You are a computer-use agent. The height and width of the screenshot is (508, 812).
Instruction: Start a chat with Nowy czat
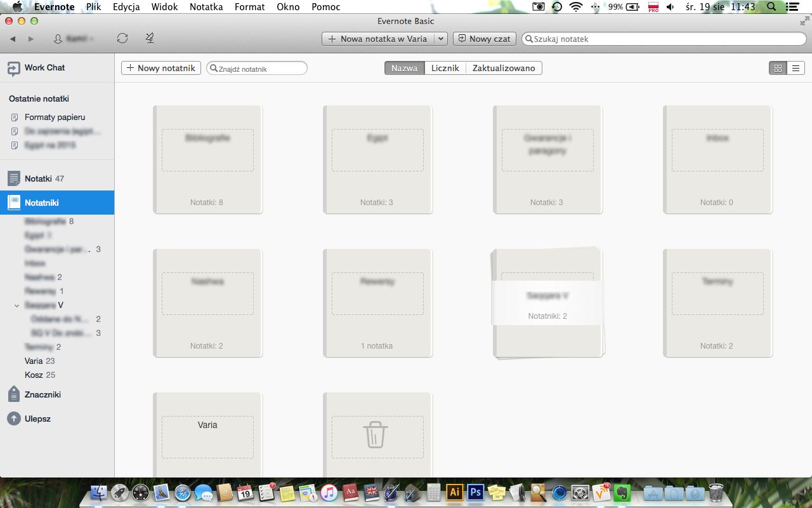click(x=485, y=39)
